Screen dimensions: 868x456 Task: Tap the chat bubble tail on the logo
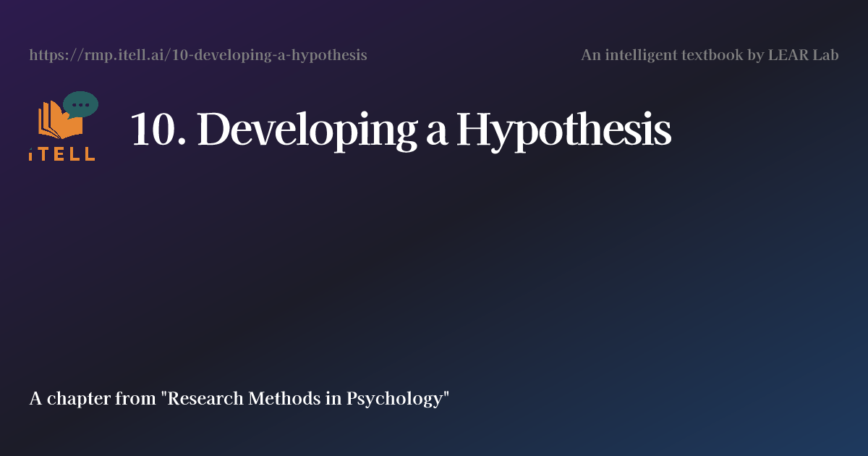tap(71, 116)
